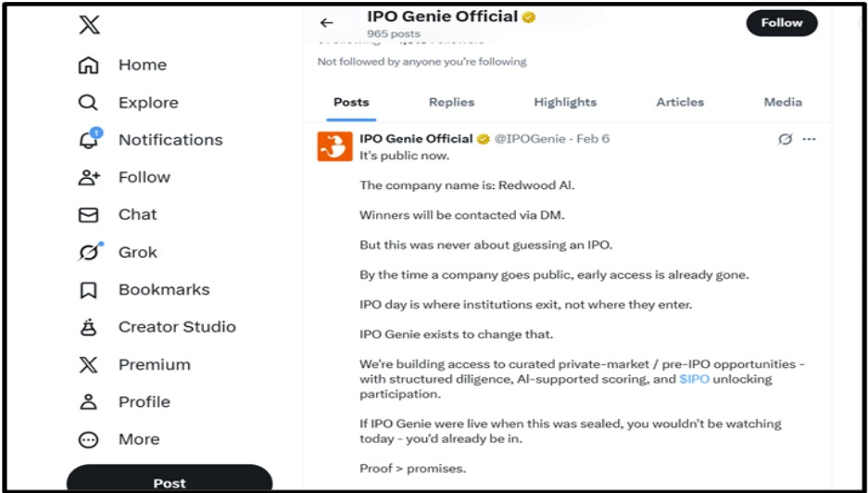
Task: Switch to the Highlights tab
Action: tap(565, 102)
